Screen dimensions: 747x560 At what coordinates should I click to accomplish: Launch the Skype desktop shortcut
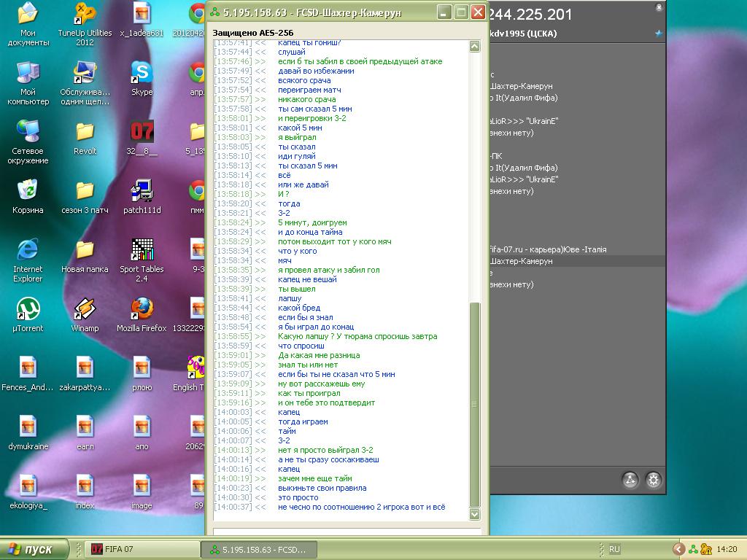tap(142, 79)
